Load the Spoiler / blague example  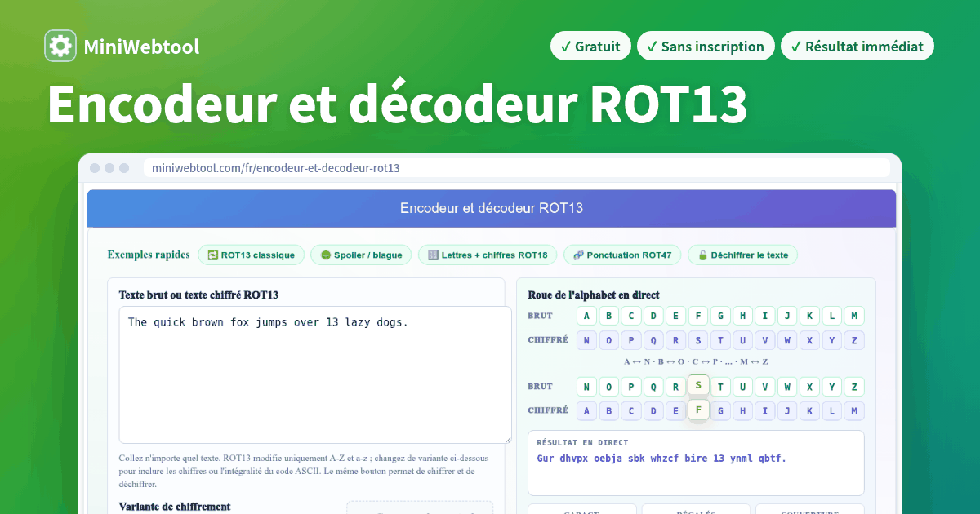361,255
